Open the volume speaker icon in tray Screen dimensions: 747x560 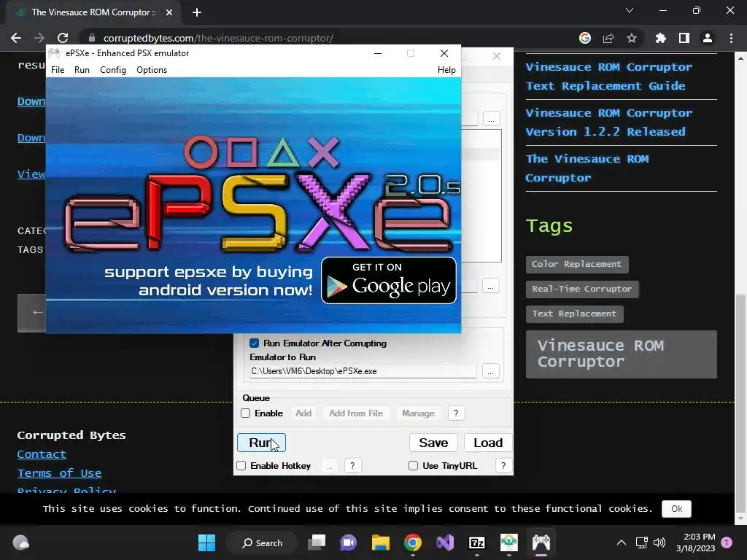click(x=659, y=542)
